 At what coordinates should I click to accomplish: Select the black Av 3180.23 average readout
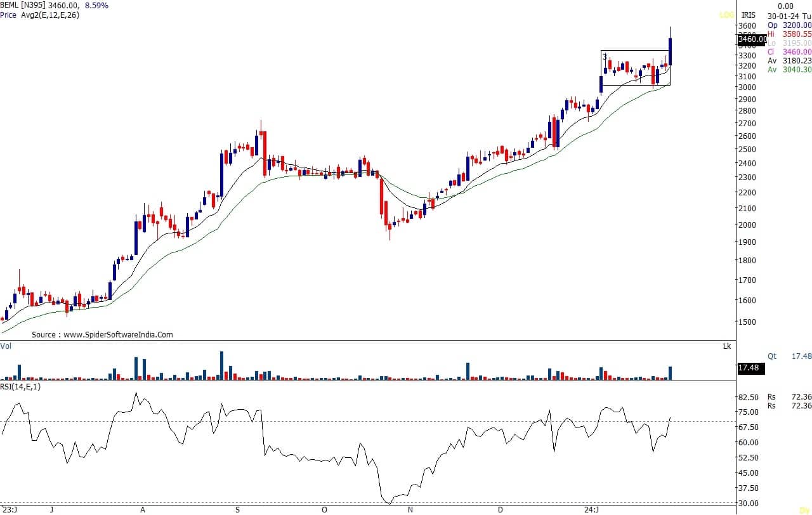click(789, 61)
